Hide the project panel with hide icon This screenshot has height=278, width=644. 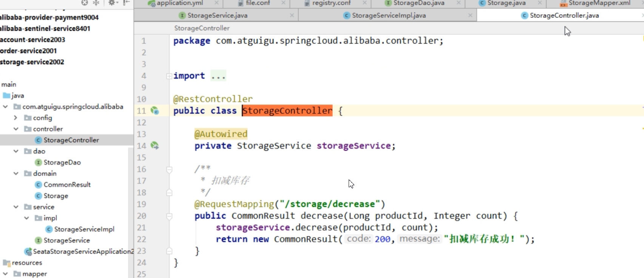(x=127, y=3)
